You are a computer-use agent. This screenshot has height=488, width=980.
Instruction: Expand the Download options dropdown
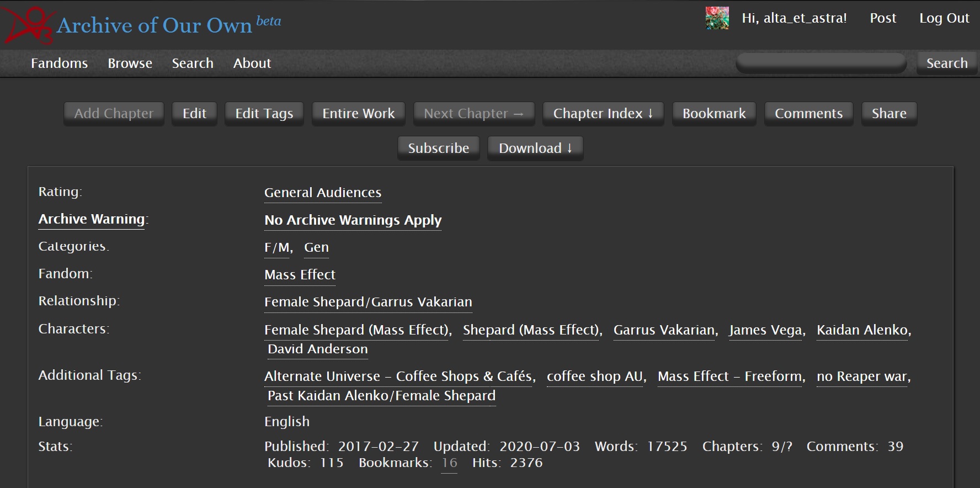pyautogui.click(x=535, y=148)
